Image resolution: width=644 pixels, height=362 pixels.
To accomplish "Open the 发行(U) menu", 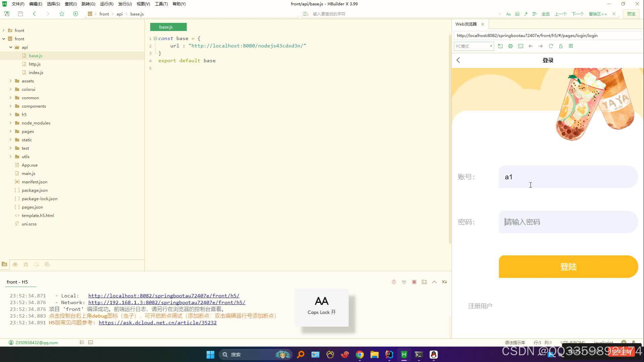I will pyautogui.click(x=125, y=4).
